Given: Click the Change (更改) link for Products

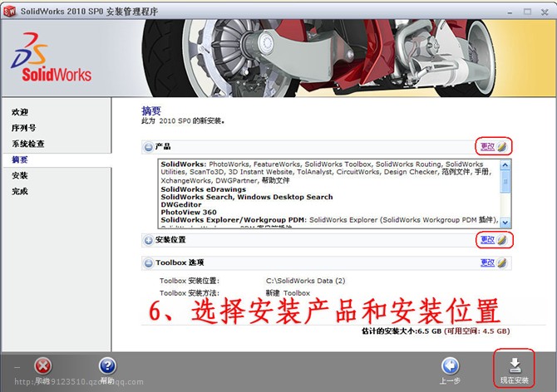Looking at the screenshot, I should coord(487,146).
